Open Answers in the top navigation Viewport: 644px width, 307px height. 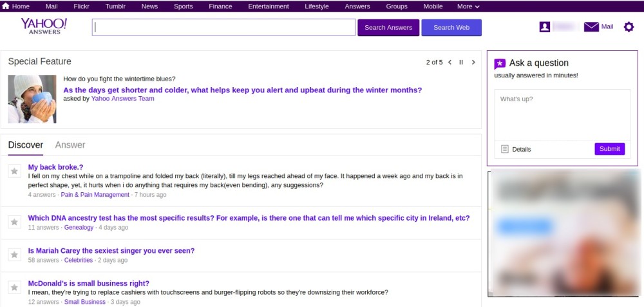click(357, 6)
